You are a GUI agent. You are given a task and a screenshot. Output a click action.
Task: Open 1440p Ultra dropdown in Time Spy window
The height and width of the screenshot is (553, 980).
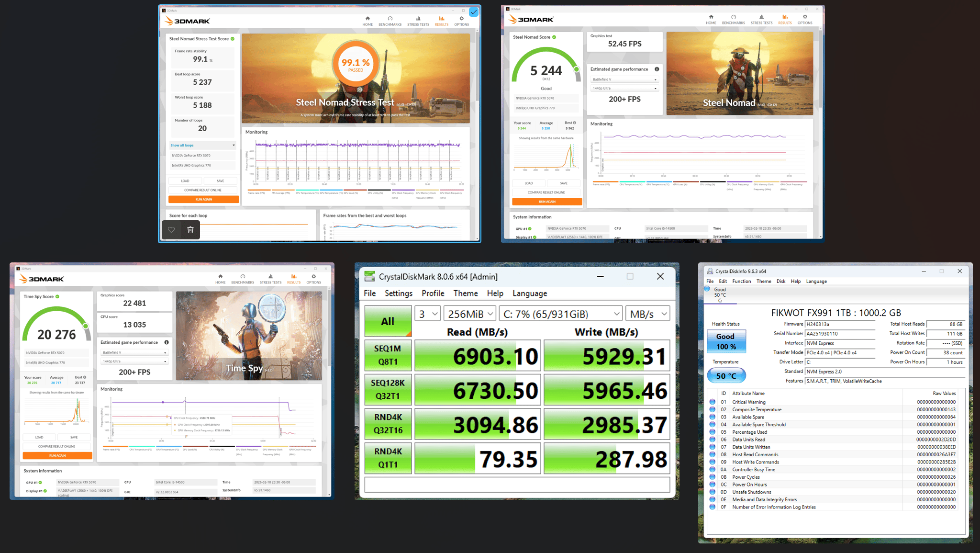click(x=134, y=361)
